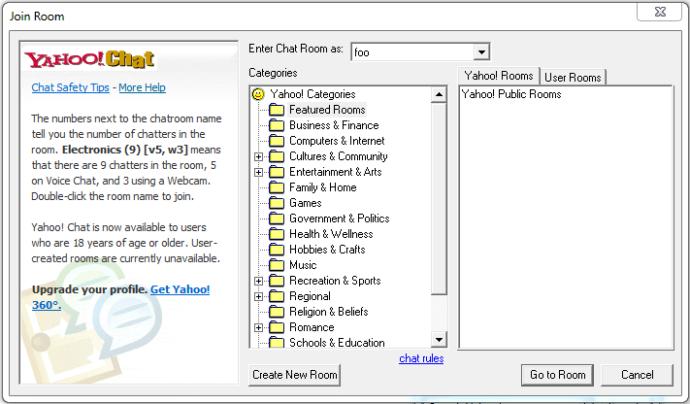Click the Yahoo! Chat logo
Viewport: 690px width, 404px height.
point(89,59)
